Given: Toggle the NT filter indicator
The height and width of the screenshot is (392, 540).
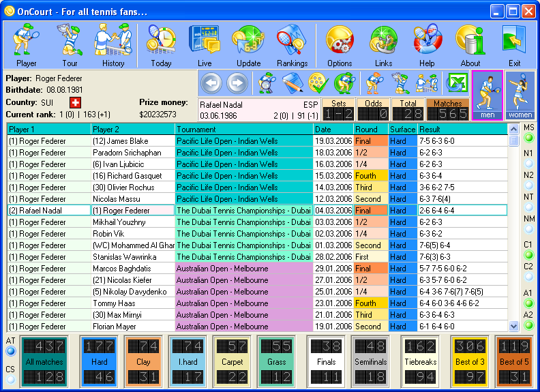Looking at the screenshot, I should [x=528, y=208].
